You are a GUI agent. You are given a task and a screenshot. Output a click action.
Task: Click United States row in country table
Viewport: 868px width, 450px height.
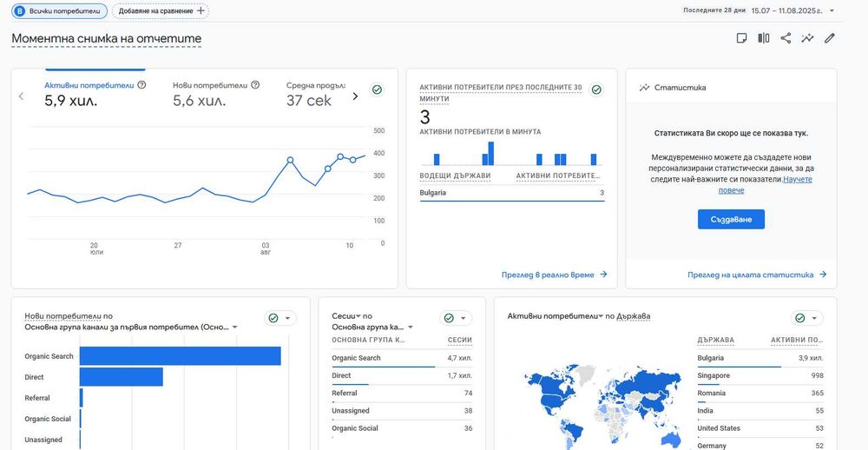pos(760,428)
